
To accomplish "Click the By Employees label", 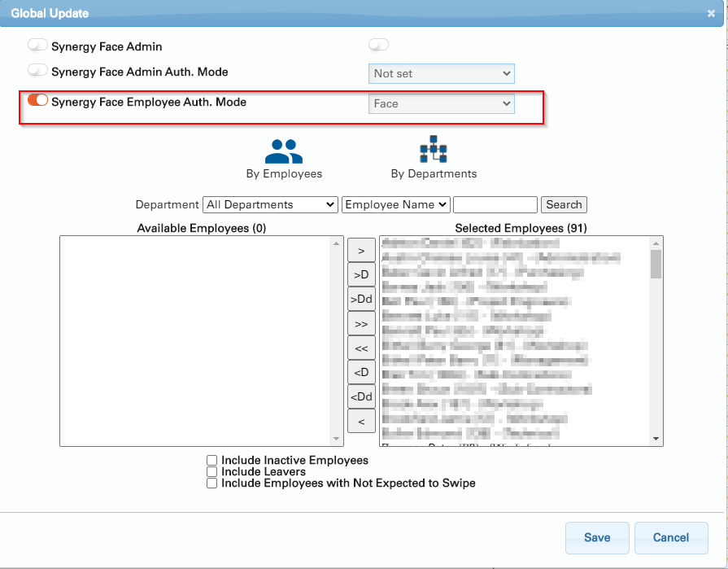I will point(284,173).
